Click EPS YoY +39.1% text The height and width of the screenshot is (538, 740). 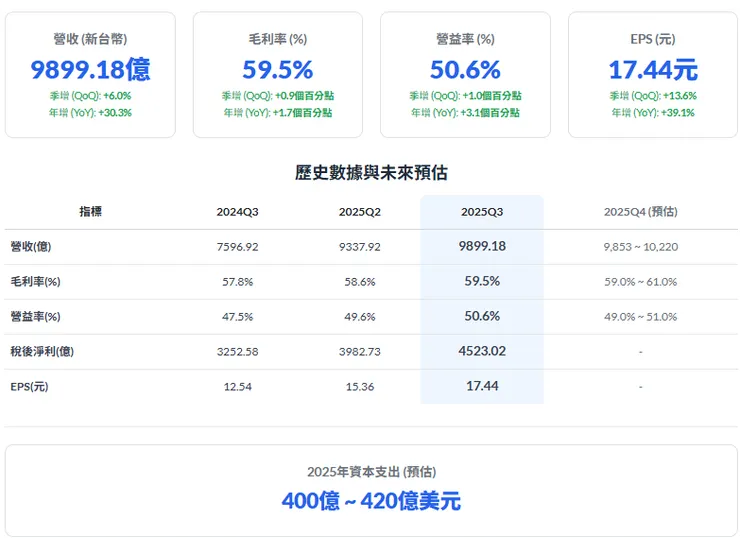coord(653,113)
